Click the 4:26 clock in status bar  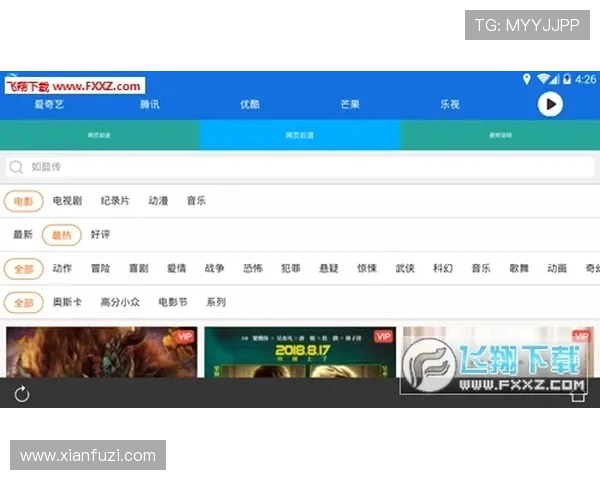point(585,79)
